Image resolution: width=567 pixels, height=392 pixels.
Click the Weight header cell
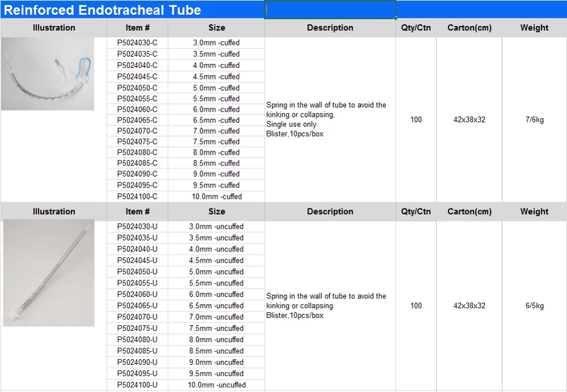(x=534, y=27)
